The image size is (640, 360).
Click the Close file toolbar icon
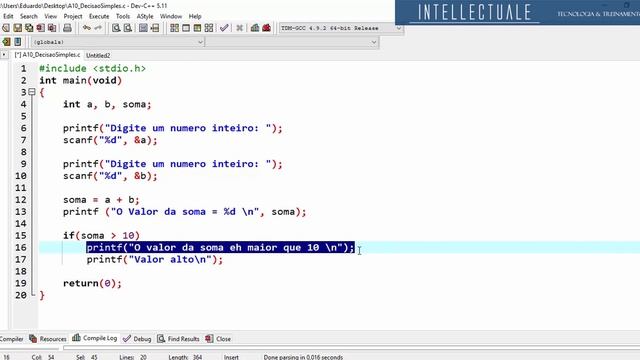click(x=40, y=28)
